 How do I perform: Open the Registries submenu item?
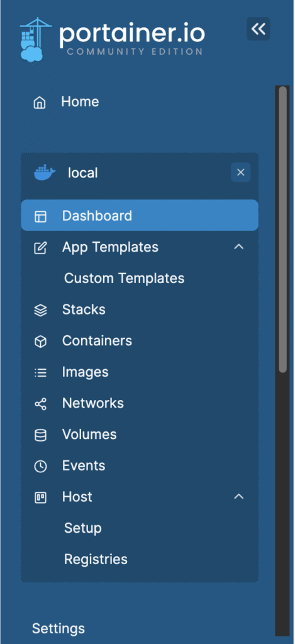96,559
